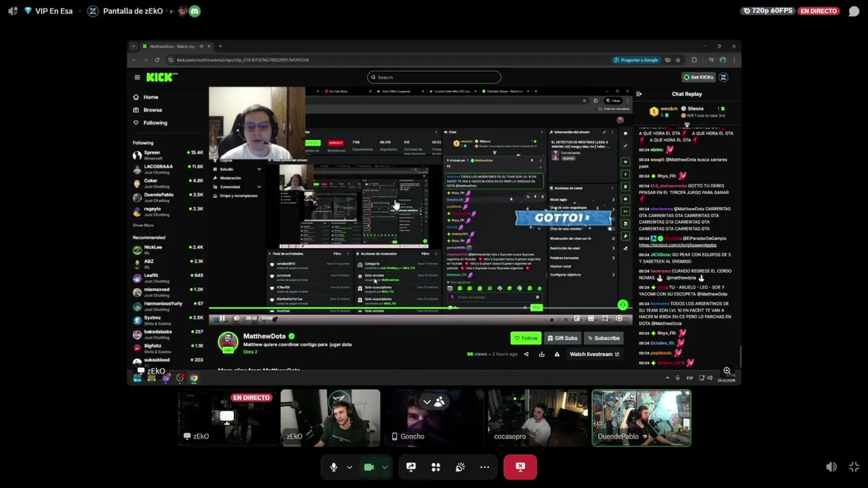This screenshot has height=488, width=868.
Task: Open the Kick hamburger menu
Action: (x=137, y=77)
